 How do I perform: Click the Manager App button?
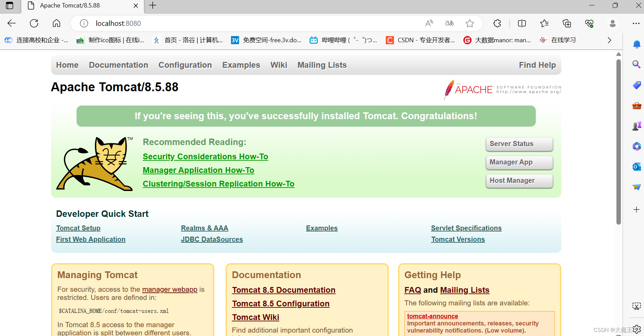[x=519, y=162]
